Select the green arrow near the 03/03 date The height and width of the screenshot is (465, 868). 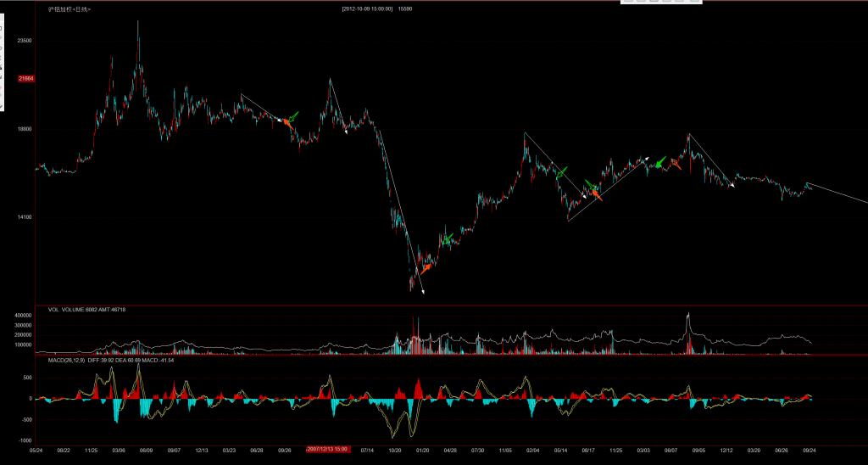point(659,162)
